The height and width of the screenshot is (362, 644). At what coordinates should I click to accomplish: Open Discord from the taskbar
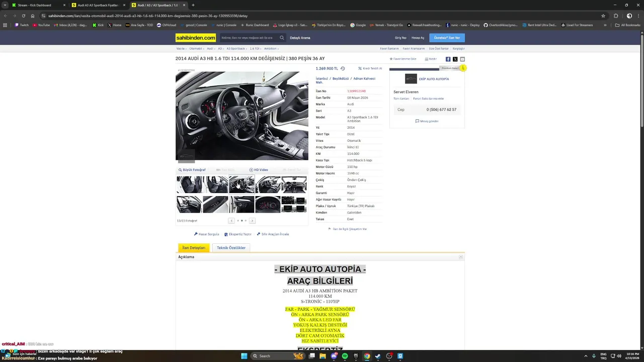point(334,356)
